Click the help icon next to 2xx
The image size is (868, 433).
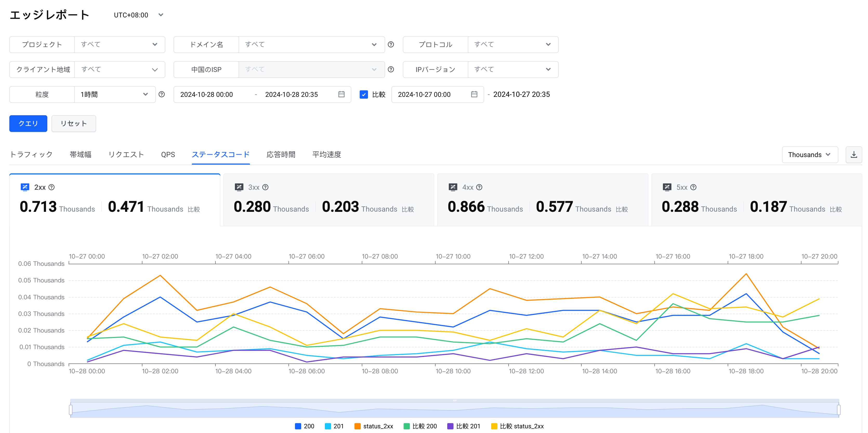(51, 187)
